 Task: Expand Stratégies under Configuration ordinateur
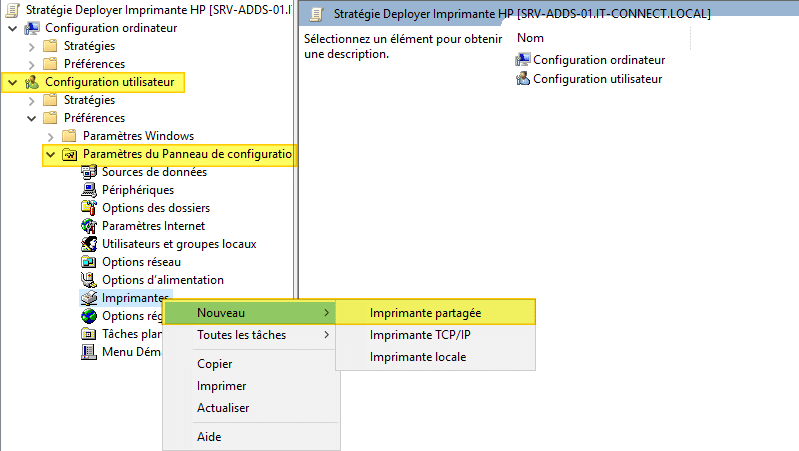31,46
